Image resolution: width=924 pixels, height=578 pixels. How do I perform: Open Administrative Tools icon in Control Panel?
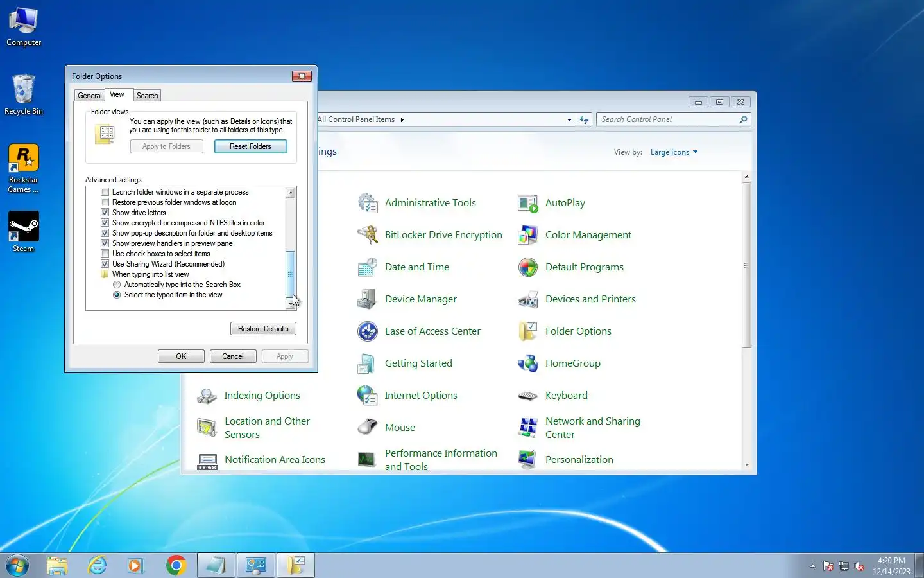pos(368,203)
